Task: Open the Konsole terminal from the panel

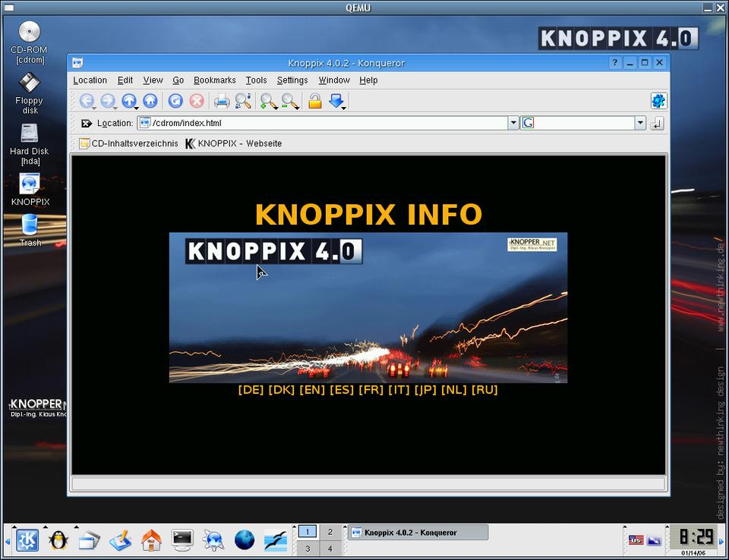Action: click(x=182, y=540)
